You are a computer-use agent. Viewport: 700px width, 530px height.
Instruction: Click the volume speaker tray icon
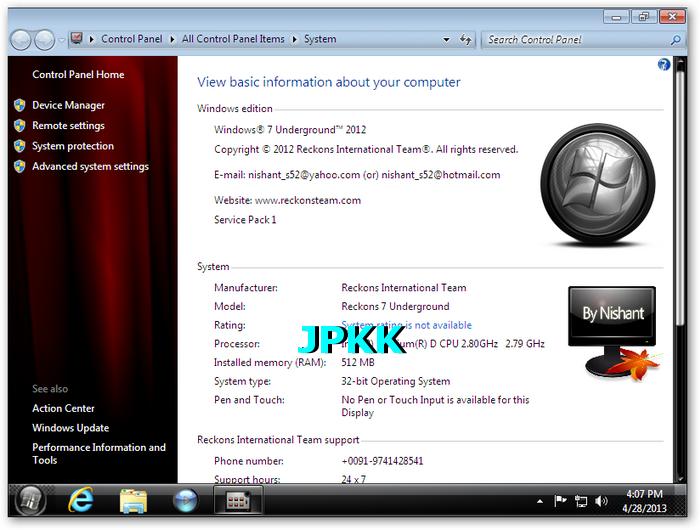pos(601,501)
